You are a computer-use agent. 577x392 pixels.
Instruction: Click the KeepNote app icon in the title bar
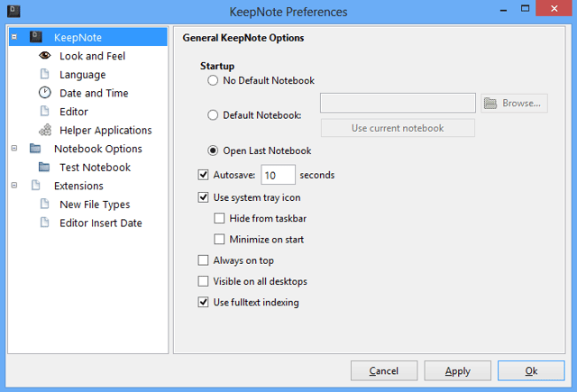click(x=14, y=11)
